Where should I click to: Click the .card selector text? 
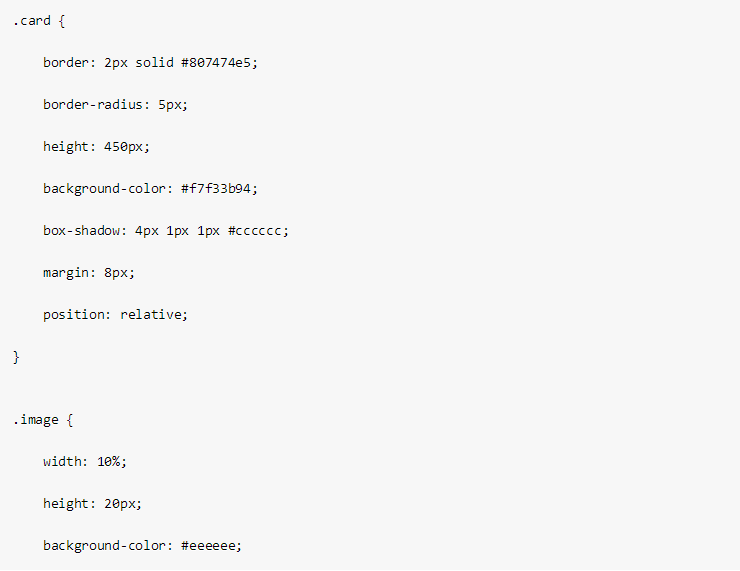click(x=32, y=20)
